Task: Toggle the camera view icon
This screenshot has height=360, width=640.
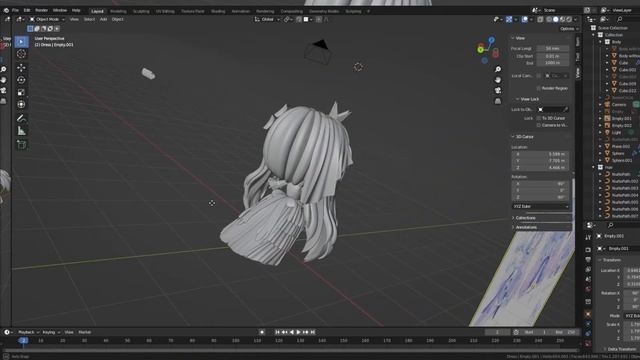Action: tap(498, 91)
